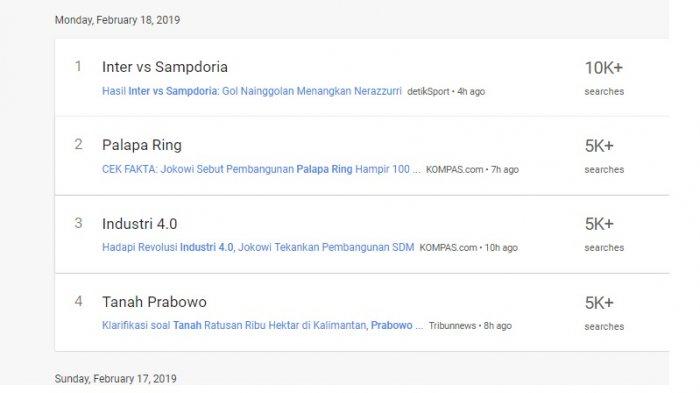The height and width of the screenshot is (393, 700).
Task: Select Tanah Prabowo 5K+ searches count
Action: pyautogui.click(x=604, y=314)
